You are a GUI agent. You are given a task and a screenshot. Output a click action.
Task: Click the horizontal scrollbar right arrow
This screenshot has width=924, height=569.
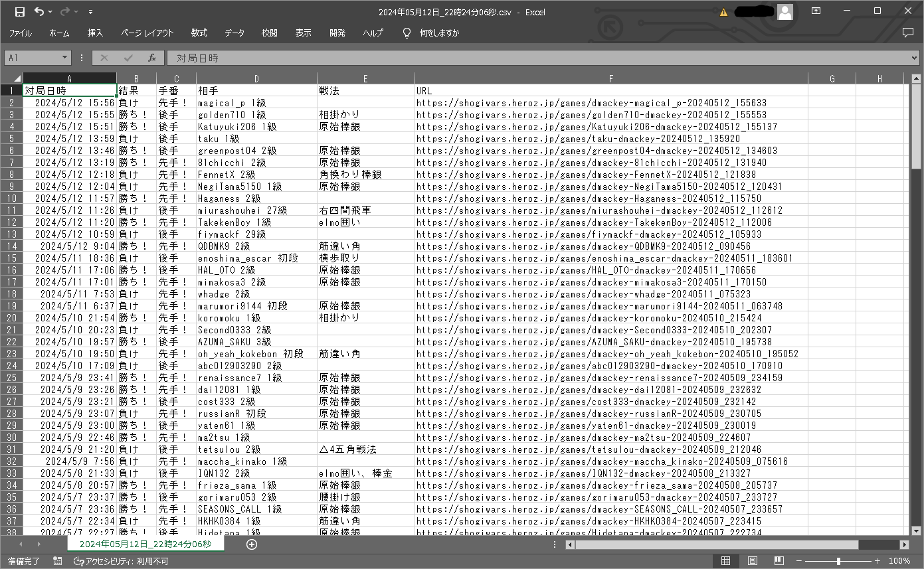point(904,544)
